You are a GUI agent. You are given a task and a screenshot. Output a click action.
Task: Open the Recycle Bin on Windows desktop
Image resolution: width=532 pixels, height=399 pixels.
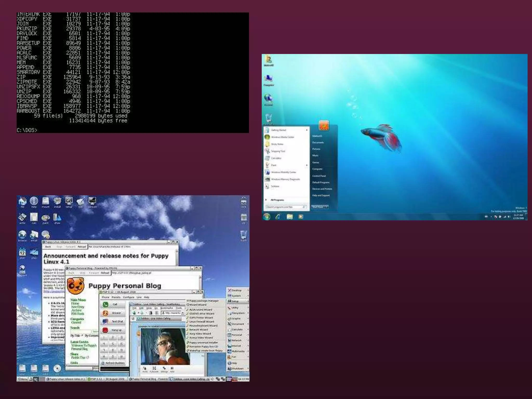[269, 118]
